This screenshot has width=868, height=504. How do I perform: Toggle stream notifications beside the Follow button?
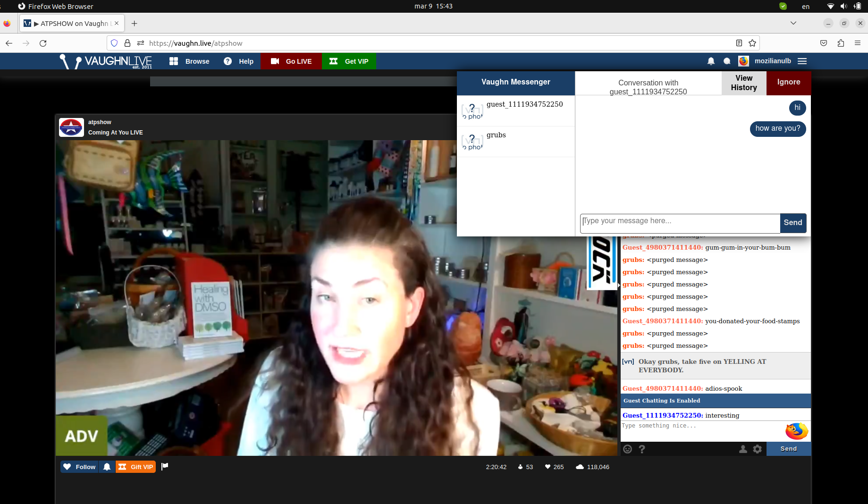pyautogui.click(x=107, y=466)
